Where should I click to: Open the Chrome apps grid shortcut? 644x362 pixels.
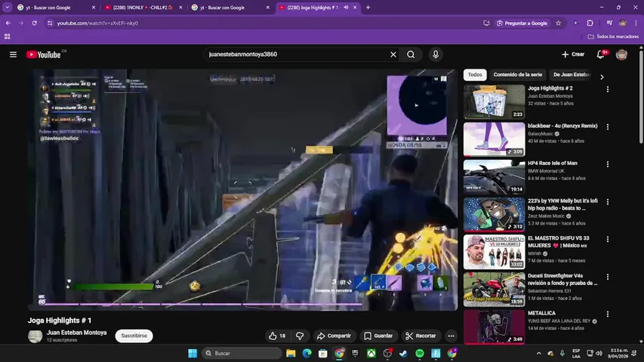tap(7, 36)
